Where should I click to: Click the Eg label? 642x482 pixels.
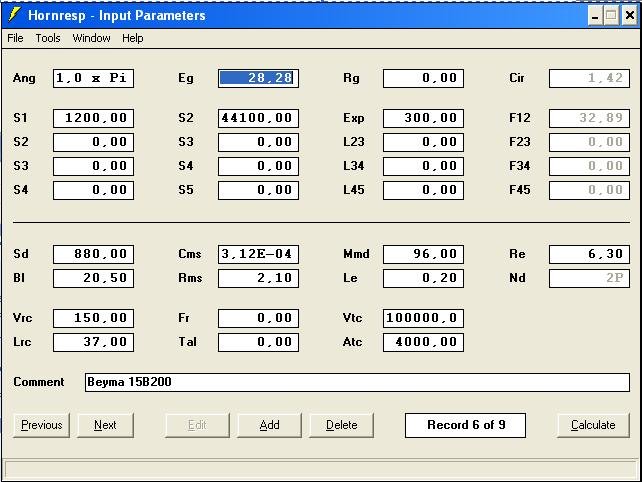click(186, 78)
